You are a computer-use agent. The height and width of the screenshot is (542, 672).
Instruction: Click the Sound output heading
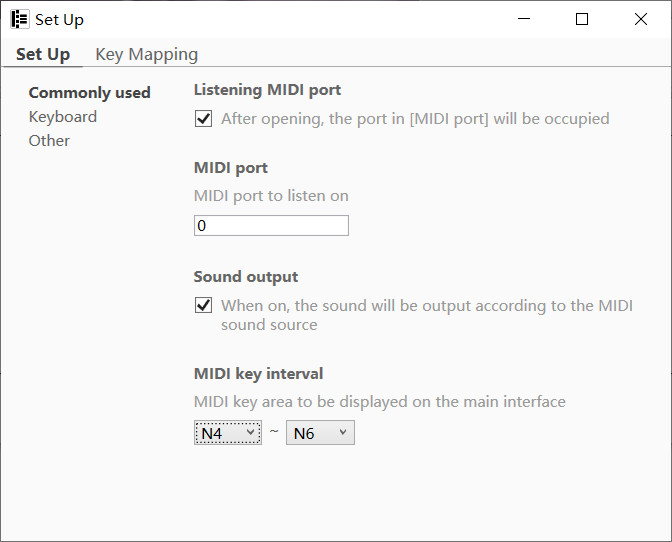click(x=246, y=277)
